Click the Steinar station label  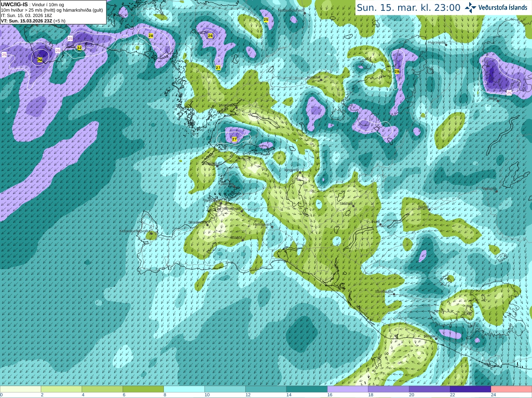point(429,336)
